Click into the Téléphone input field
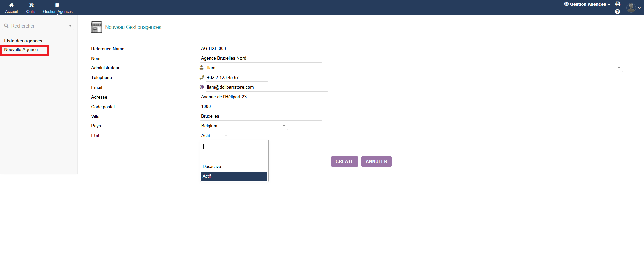The image size is (644, 274). pyautogui.click(x=236, y=78)
